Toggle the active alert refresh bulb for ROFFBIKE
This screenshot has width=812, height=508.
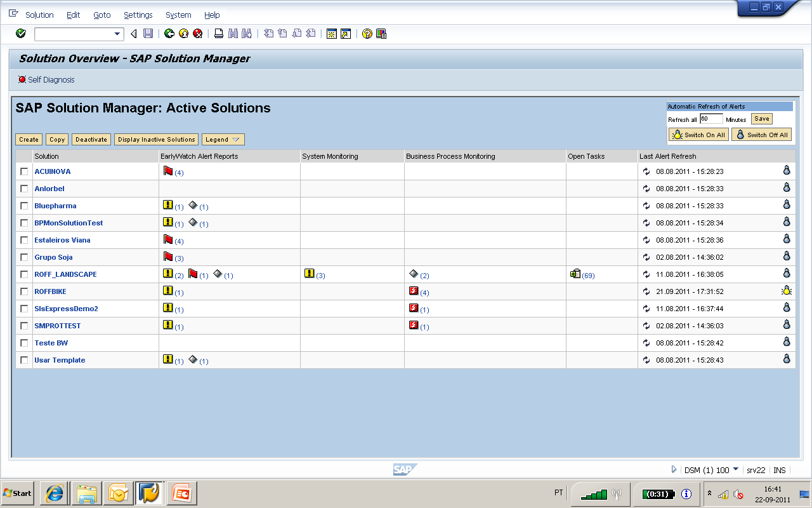click(x=787, y=291)
